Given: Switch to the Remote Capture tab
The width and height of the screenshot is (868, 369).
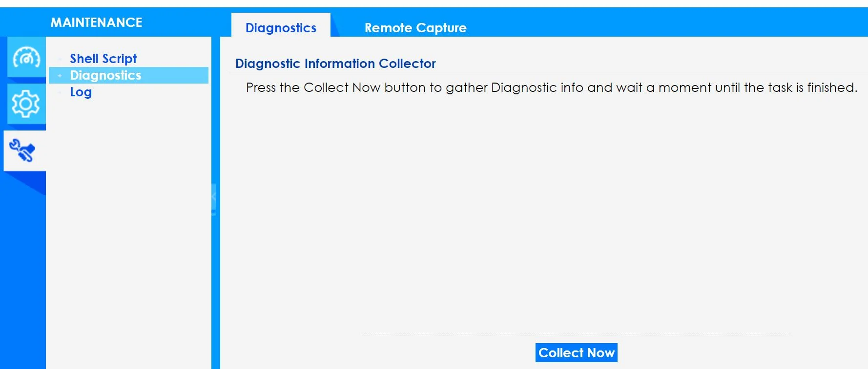Looking at the screenshot, I should (415, 28).
